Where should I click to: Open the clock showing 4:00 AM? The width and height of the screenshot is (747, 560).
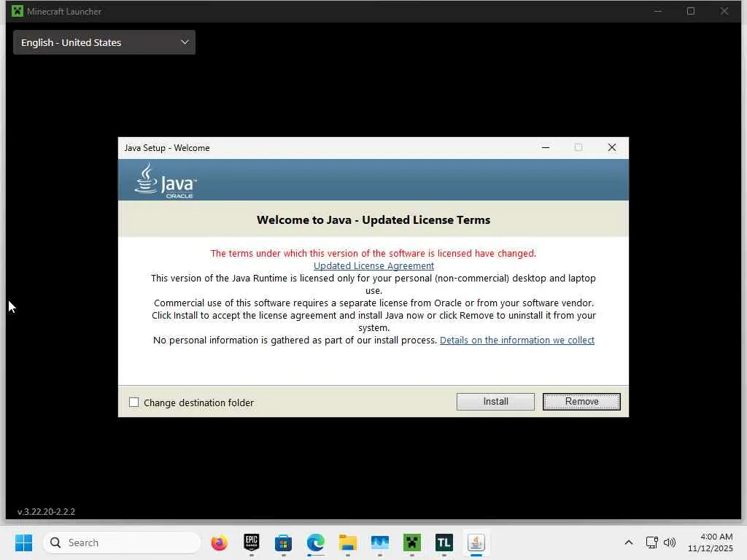(x=711, y=542)
